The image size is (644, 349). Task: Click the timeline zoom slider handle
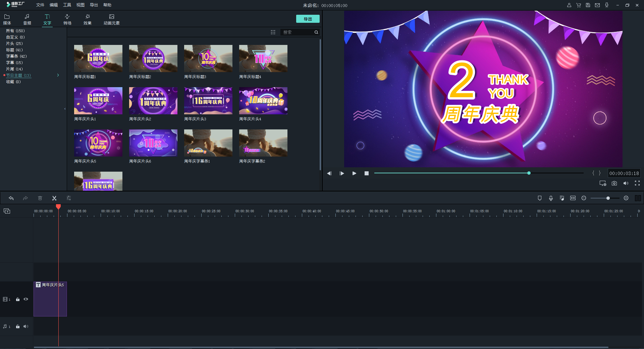pyautogui.click(x=608, y=198)
